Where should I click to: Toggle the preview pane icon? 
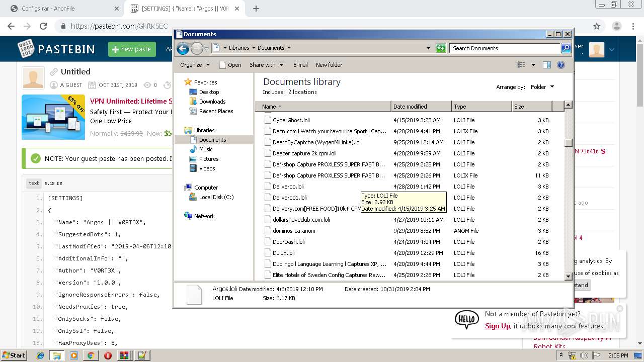547,65
